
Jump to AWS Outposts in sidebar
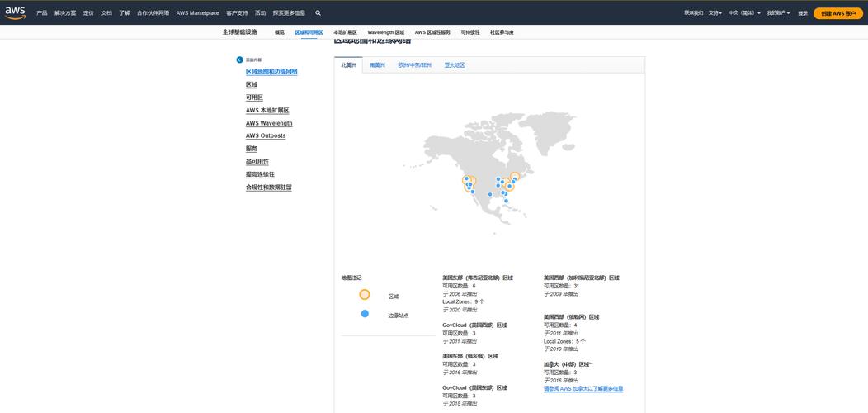click(x=266, y=135)
